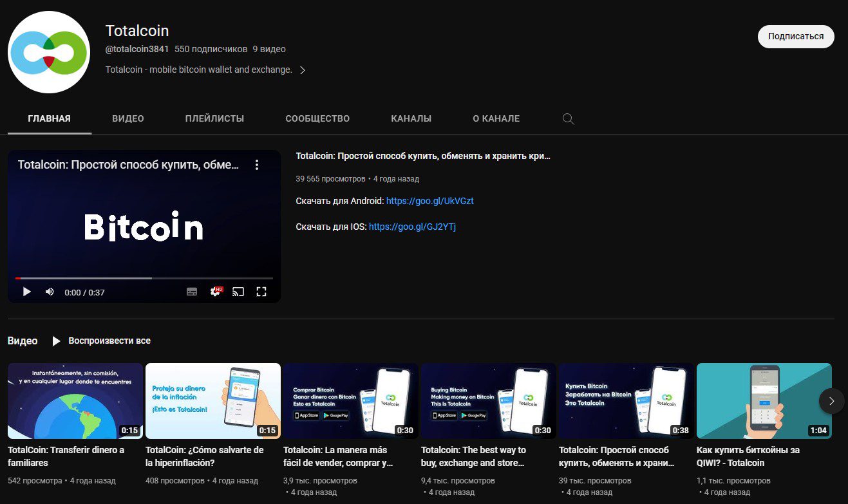This screenshot has height=504, width=848.
Task: Play the featured video with play icon
Action: coord(26,292)
